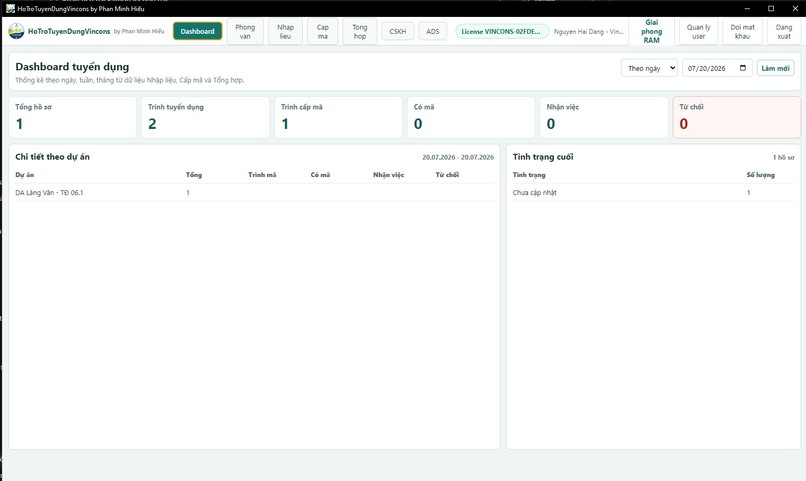Click the red Tu choi stat card
Screen dimensions: 806x481
(737, 117)
